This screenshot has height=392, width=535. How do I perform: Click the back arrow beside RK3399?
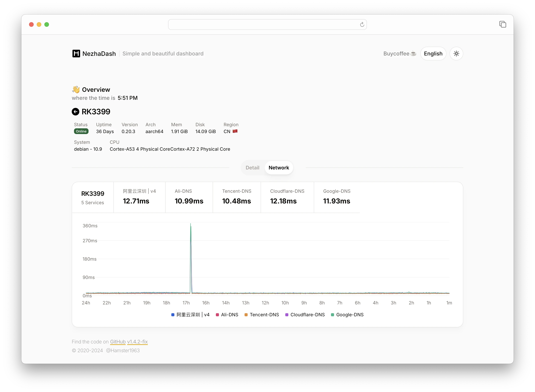(76, 111)
